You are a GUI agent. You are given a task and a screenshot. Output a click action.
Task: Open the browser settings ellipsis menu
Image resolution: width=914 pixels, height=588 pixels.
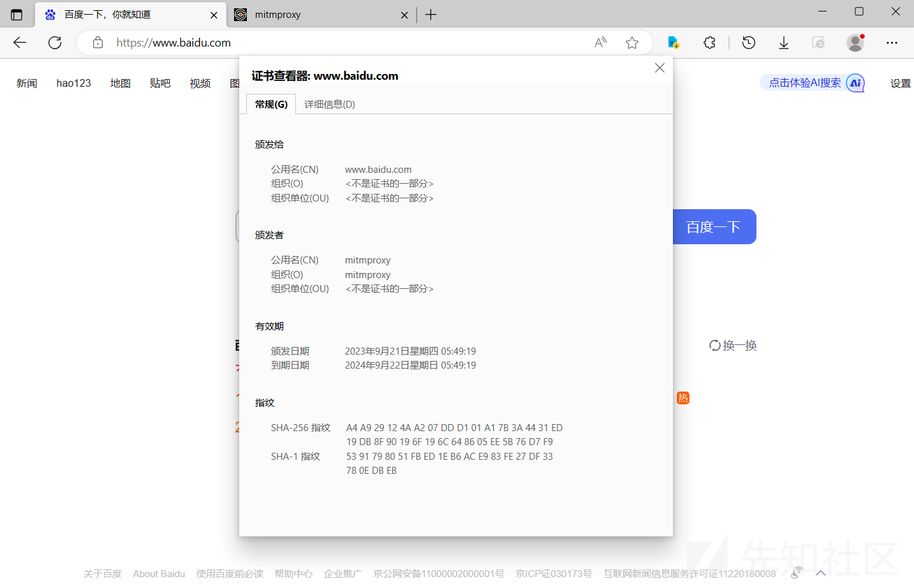[x=892, y=43]
